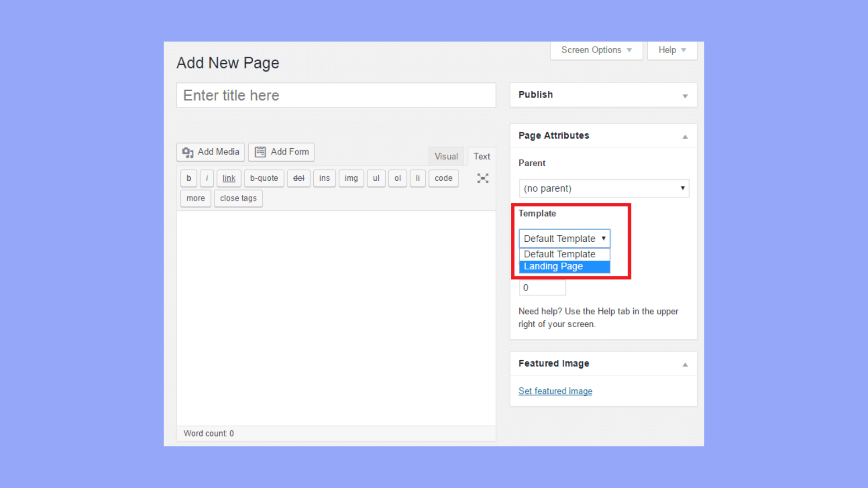The image size is (868, 488).
Task: Click the code tag button
Action: coord(443,178)
